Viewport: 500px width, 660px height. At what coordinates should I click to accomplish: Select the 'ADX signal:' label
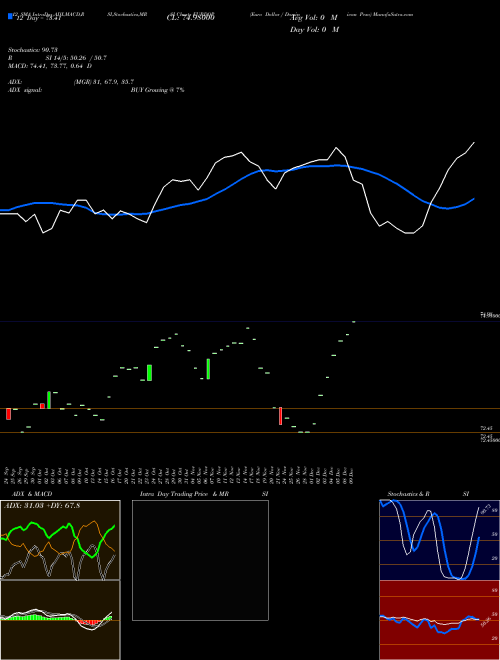25,90
